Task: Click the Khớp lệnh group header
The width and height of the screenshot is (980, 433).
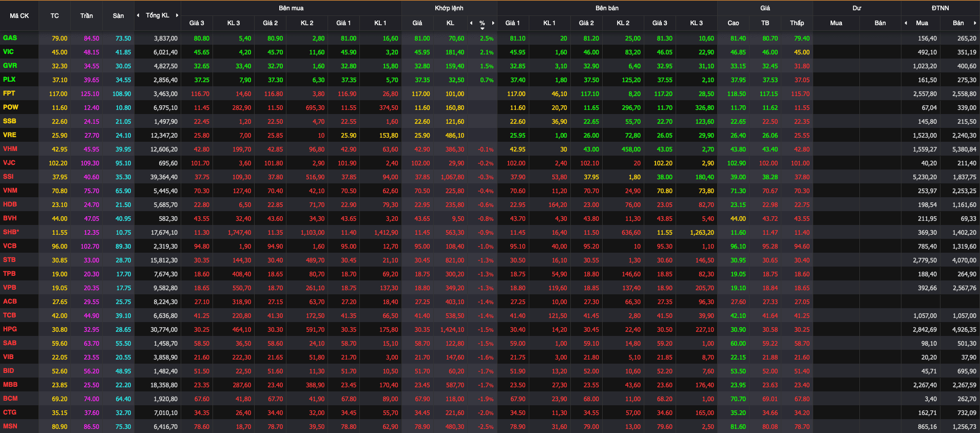Action: 449,8
